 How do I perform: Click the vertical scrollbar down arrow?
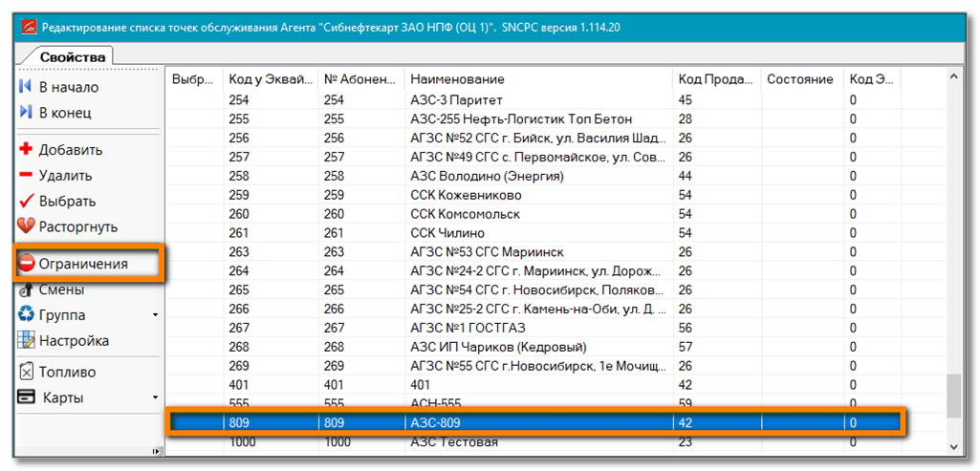[953, 447]
